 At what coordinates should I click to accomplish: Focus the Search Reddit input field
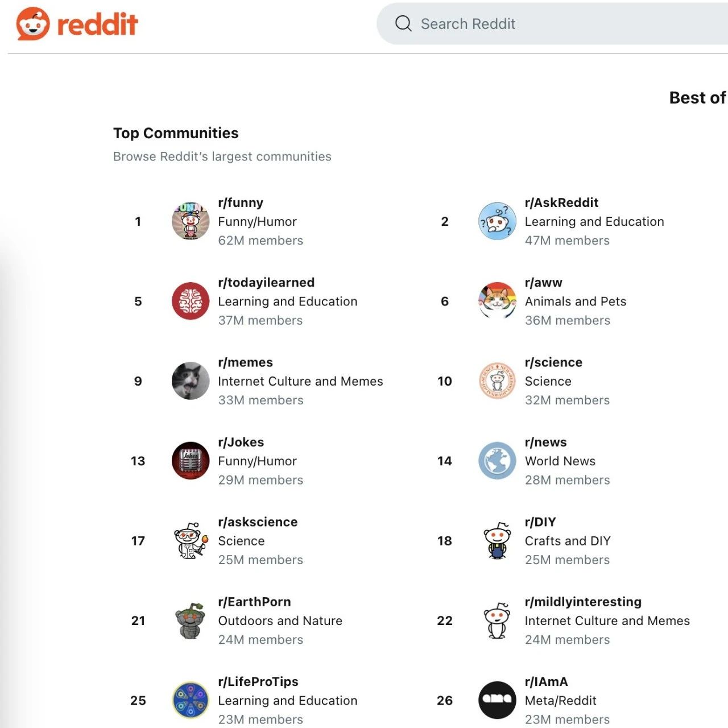point(552,23)
